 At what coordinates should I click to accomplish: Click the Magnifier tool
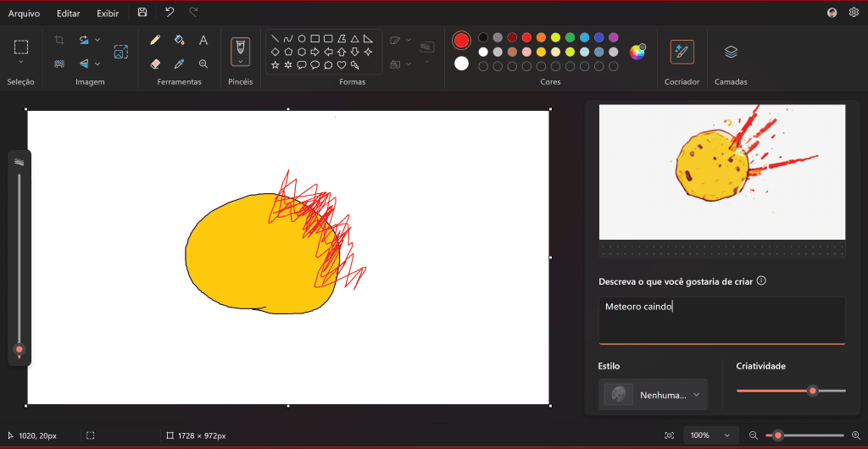[203, 64]
